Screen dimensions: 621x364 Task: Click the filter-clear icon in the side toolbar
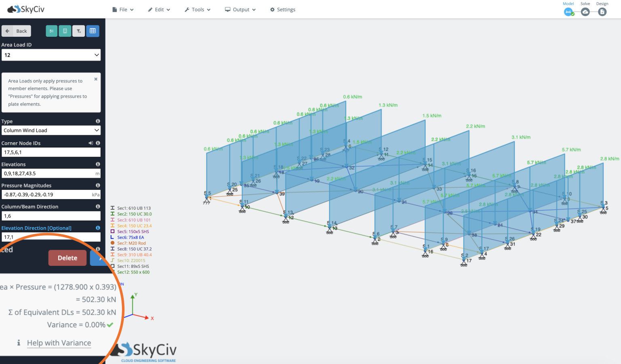point(78,31)
